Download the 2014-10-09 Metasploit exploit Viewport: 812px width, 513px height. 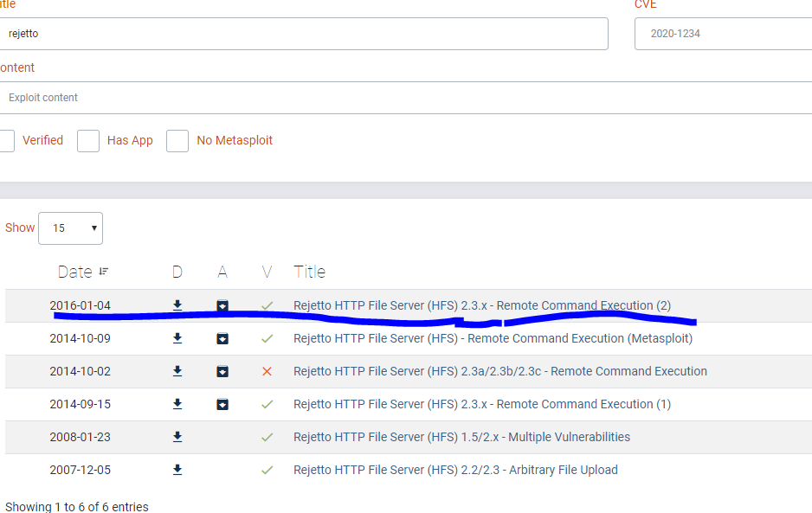coord(177,338)
